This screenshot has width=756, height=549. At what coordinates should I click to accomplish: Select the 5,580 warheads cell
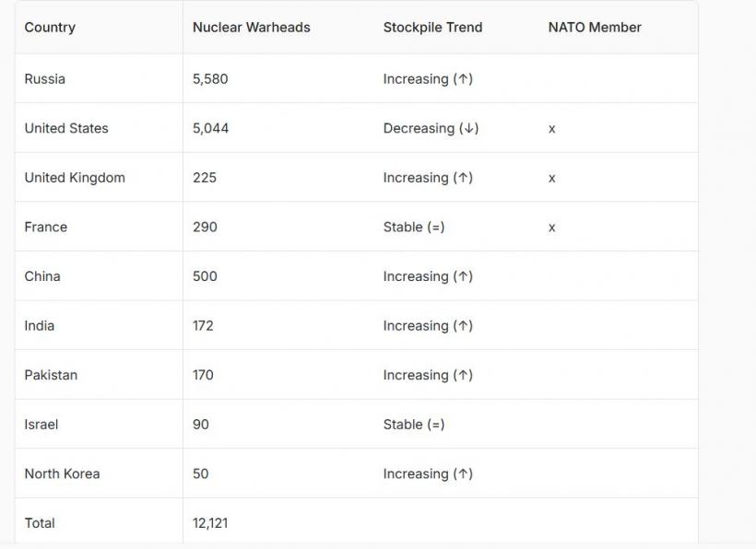tap(210, 79)
